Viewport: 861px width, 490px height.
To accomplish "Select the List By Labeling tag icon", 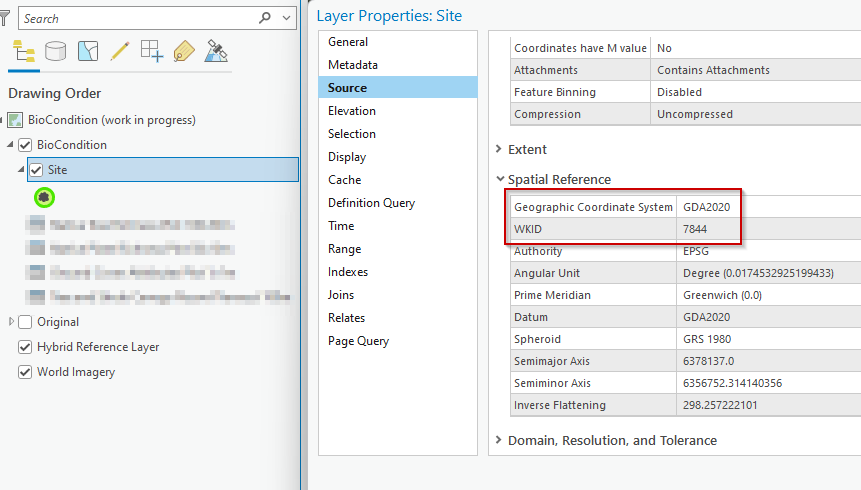I will click(x=183, y=51).
